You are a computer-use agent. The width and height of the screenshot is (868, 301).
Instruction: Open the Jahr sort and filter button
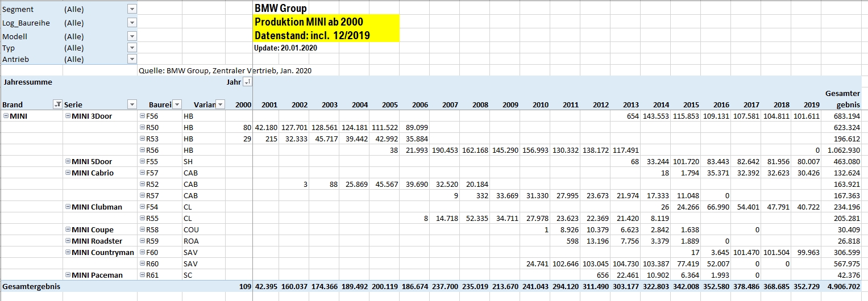coord(247,82)
